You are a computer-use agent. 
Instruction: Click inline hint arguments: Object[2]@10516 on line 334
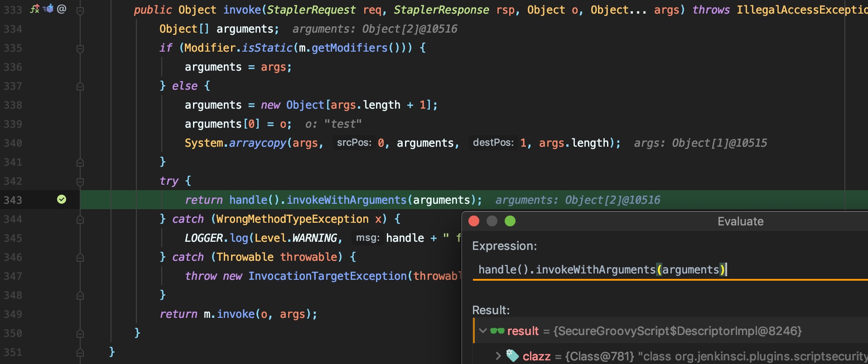(x=375, y=29)
